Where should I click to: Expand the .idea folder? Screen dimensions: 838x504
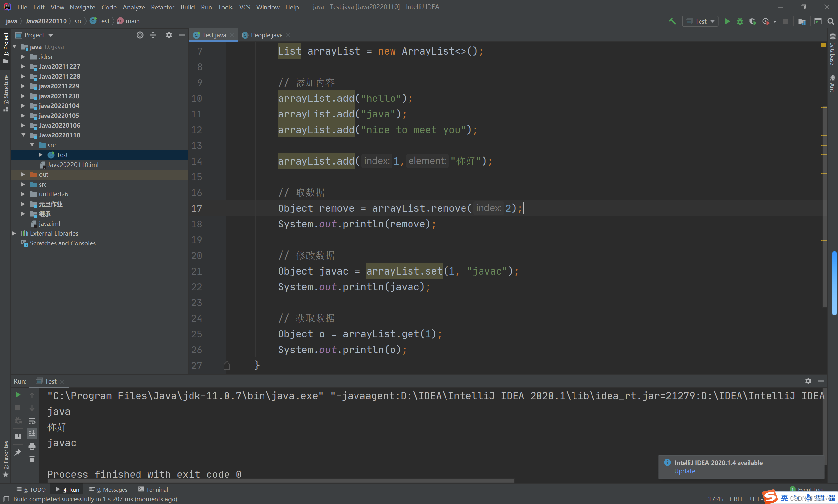pos(23,57)
